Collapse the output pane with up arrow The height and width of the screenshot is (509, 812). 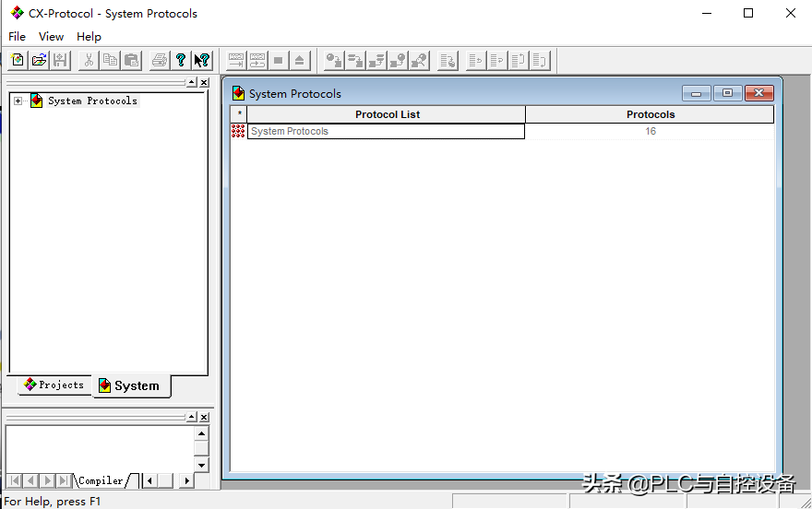(191, 418)
